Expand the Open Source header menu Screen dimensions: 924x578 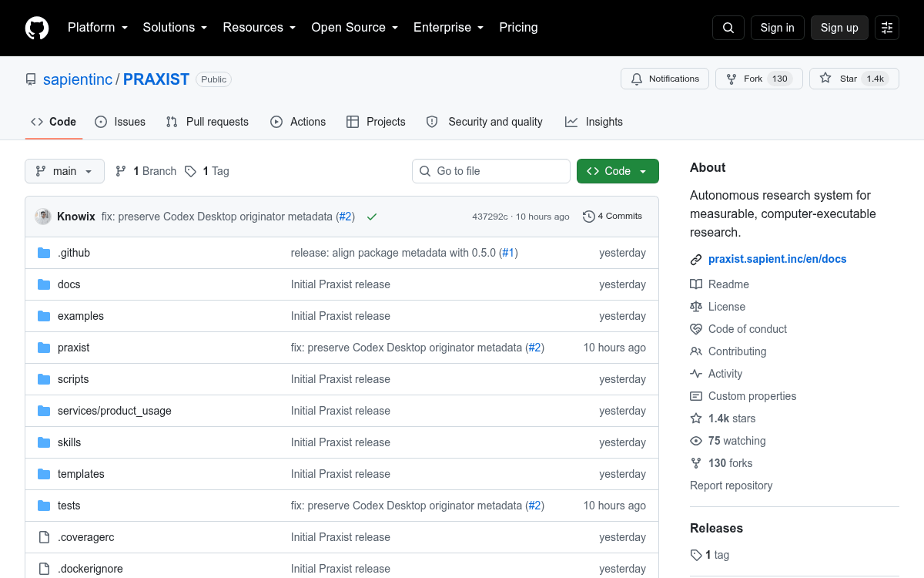pos(354,28)
